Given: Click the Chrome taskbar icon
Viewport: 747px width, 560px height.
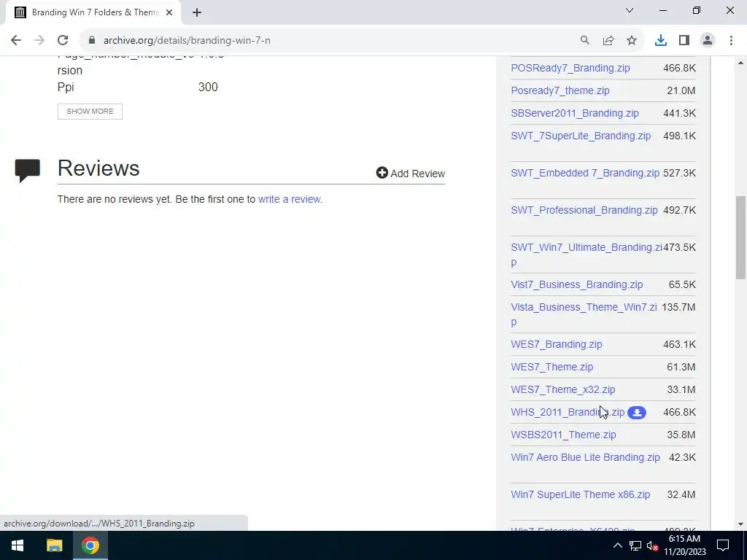Looking at the screenshot, I should click(90, 545).
